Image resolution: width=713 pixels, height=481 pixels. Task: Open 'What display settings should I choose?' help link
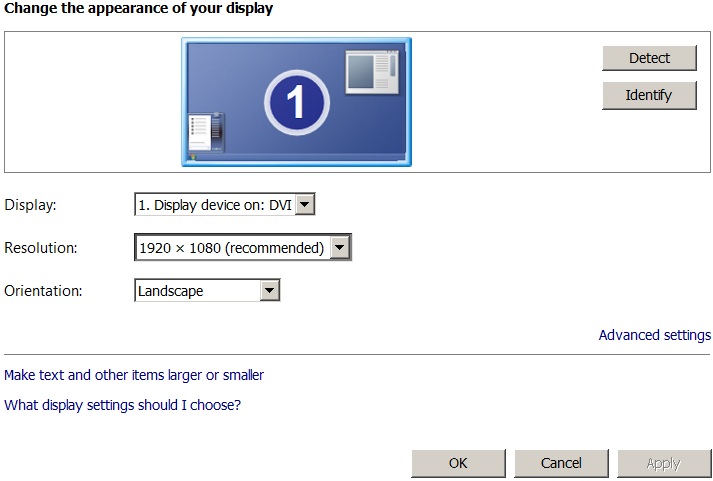(x=122, y=405)
